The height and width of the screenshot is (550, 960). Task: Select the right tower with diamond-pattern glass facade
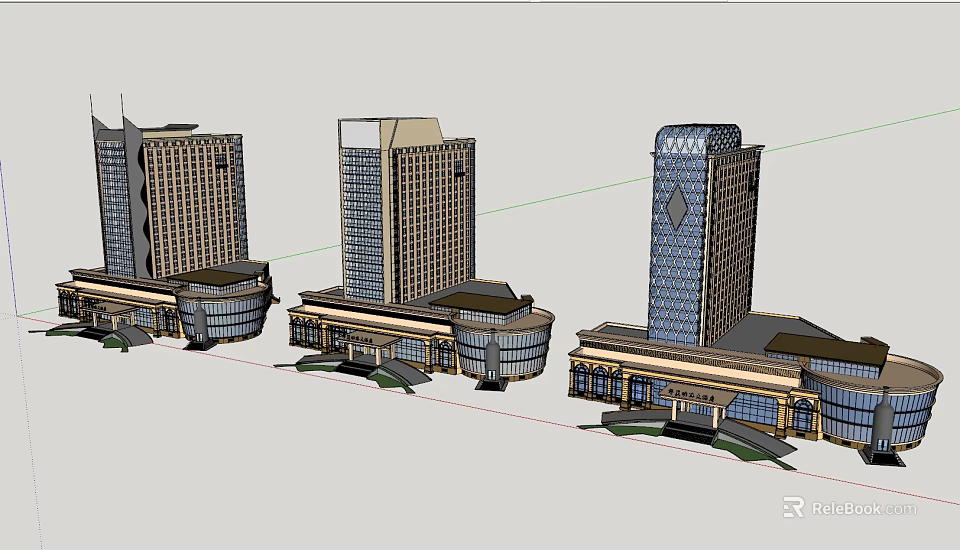click(705, 236)
